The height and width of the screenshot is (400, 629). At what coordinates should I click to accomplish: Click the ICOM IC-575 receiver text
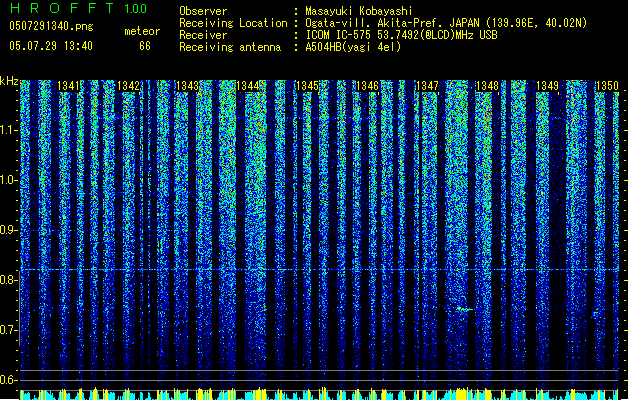[x=401, y=35]
